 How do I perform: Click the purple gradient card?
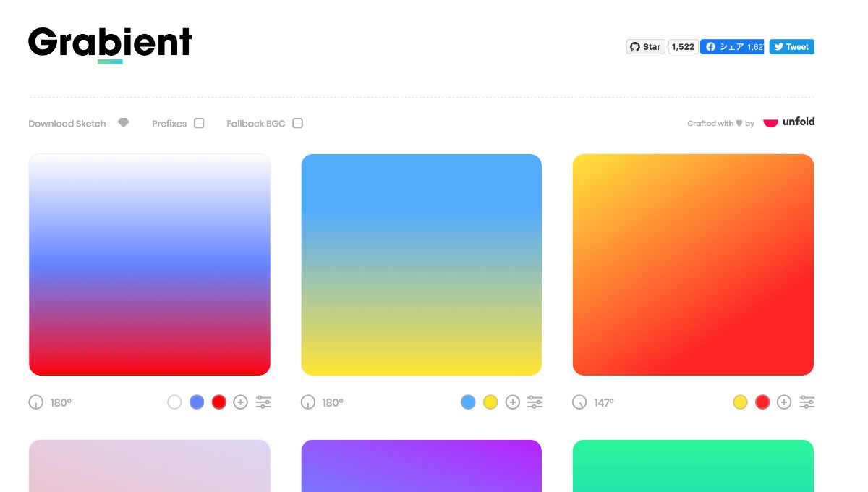coord(422,466)
